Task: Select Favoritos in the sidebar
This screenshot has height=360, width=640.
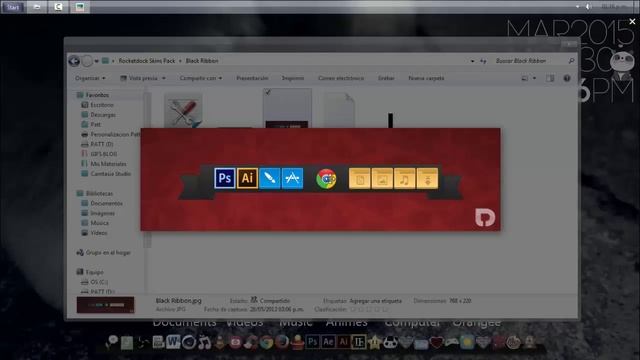Action: point(97,95)
